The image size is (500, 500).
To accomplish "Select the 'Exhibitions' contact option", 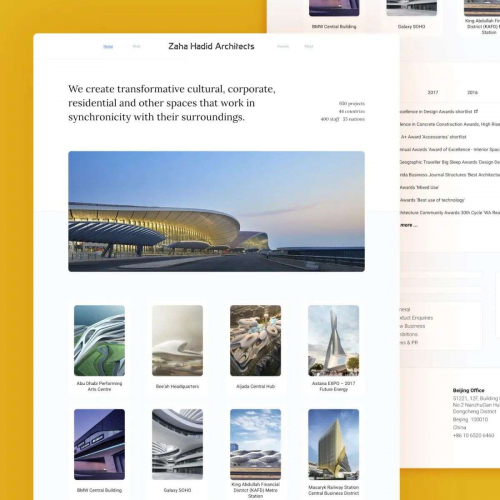I will point(409,334).
